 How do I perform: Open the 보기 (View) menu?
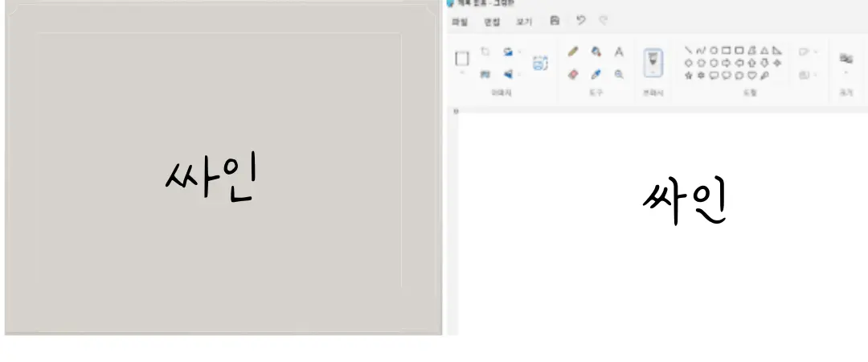click(523, 23)
